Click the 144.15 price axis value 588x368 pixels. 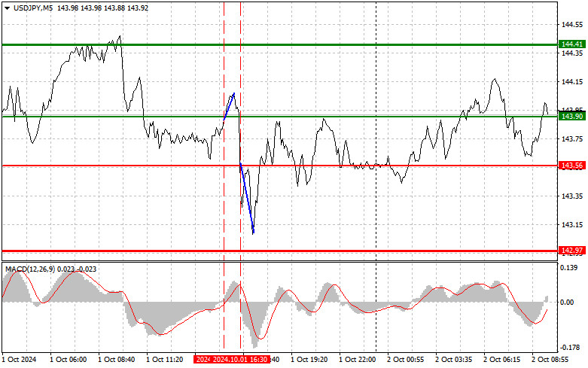click(572, 82)
